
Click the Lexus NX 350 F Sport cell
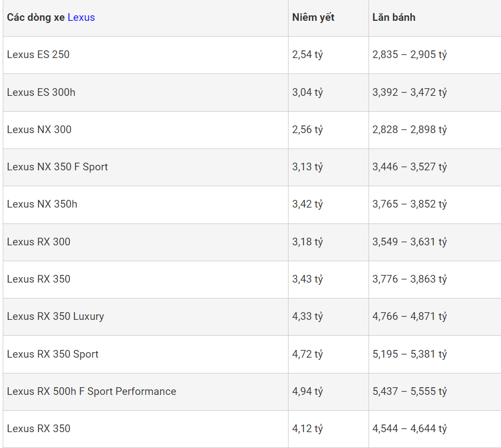(57, 167)
